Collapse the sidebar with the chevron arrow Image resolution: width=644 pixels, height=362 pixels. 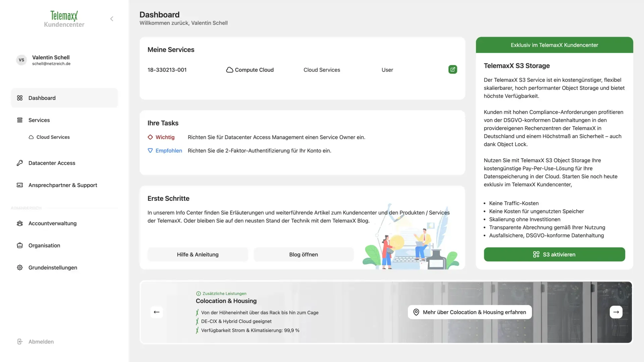(x=112, y=19)
